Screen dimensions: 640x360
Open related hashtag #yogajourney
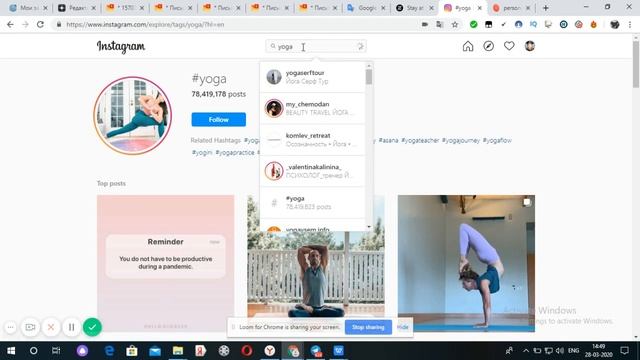[x=461, y=140]
